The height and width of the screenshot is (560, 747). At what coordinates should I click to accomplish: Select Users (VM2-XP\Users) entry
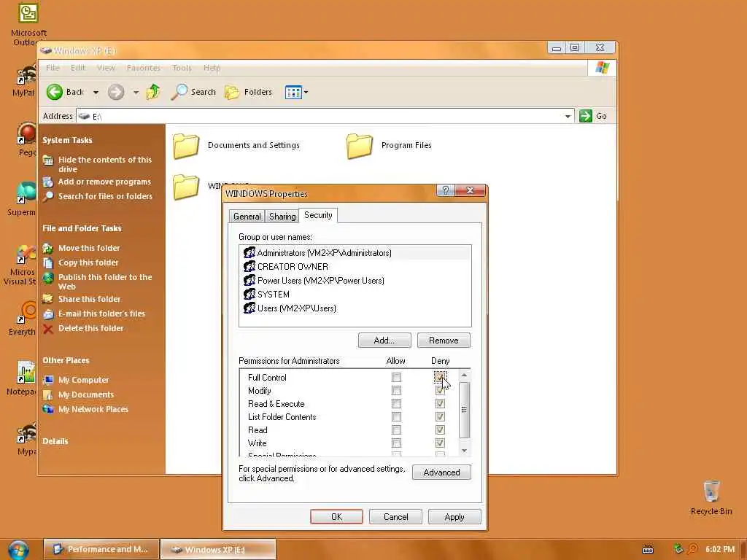(355, 308)
